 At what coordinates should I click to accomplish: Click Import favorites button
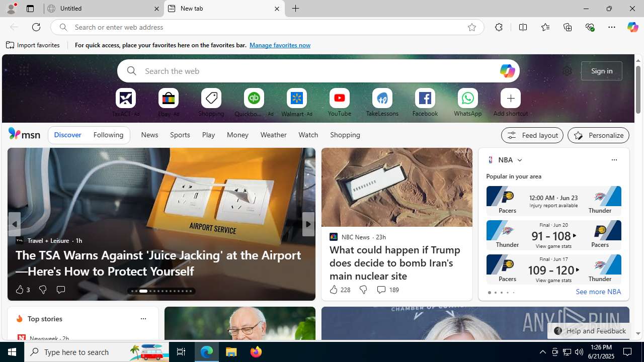coord(33,45)
